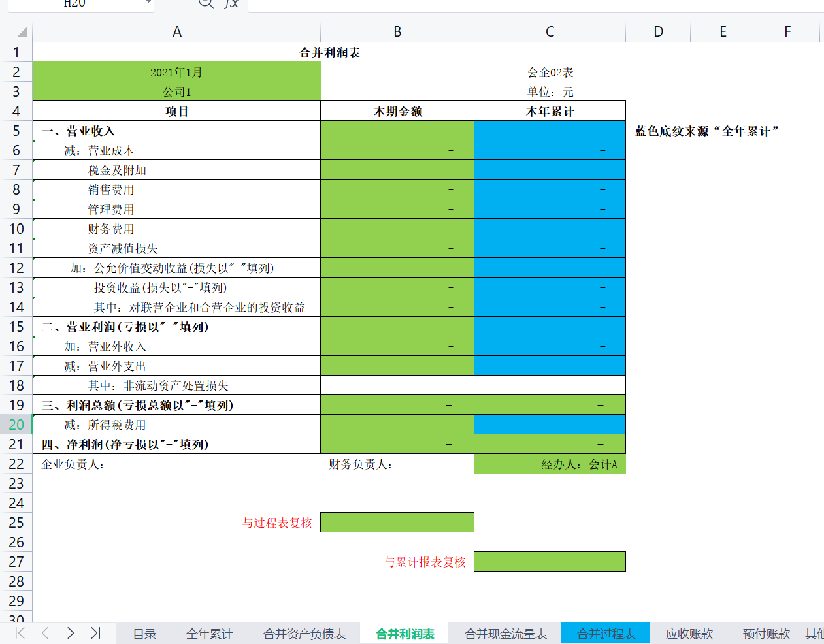Image resolution: width=824 pixels, height=644 pixels.
Task: Switch to the 目录 sheet tab
Action: click(x=144, y=632)
